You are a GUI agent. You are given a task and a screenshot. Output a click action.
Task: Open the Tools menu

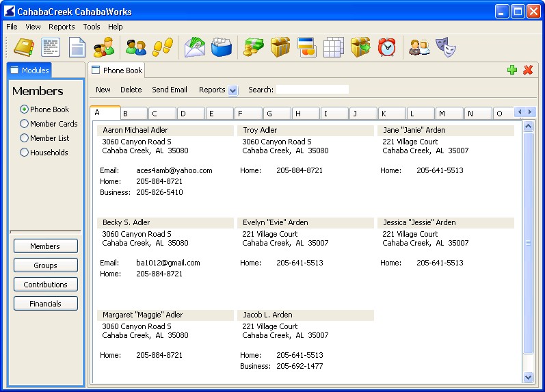coord(92,27)
